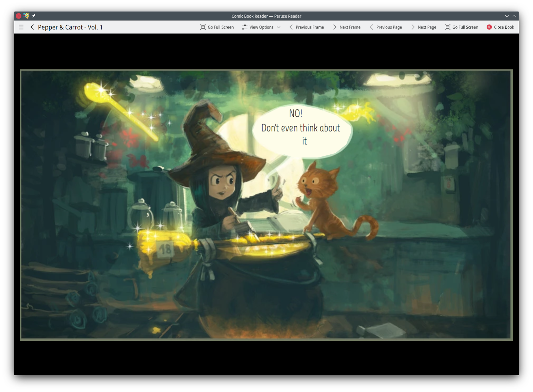This screenshot has height=392, width=533.
Task: Click the Next Frame right chevron icon
Action: (335, 27)
